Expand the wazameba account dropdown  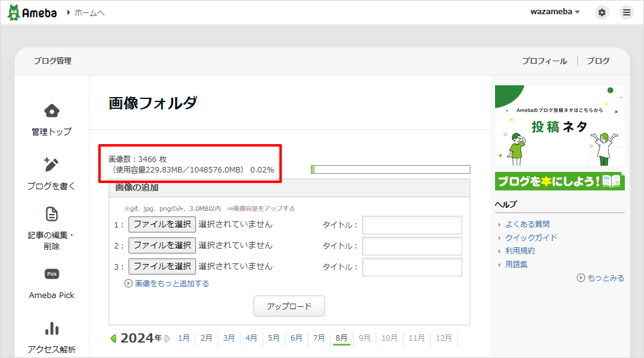pos(555,12)
